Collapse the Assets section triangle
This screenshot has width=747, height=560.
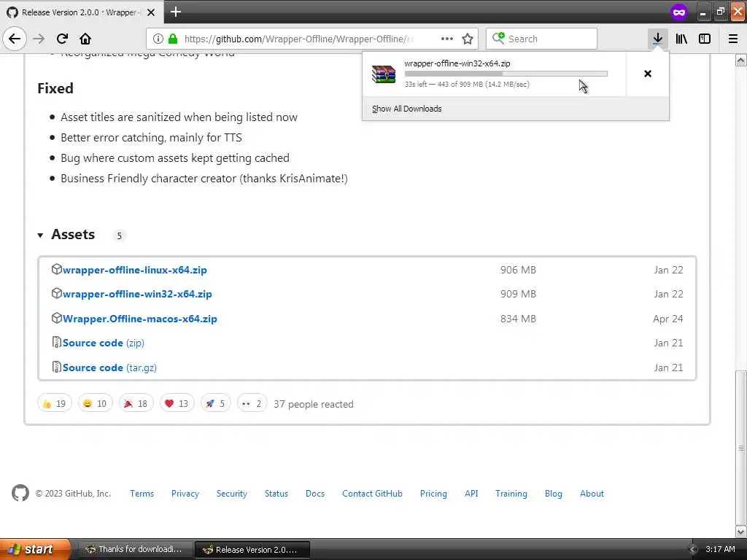(41, 236)
